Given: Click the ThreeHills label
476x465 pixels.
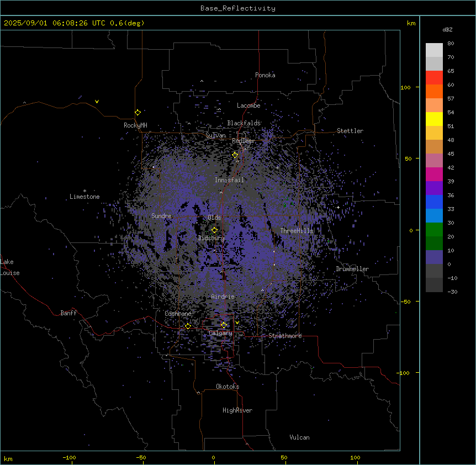Looking at the screenshot, I should (x=297, y=231).
